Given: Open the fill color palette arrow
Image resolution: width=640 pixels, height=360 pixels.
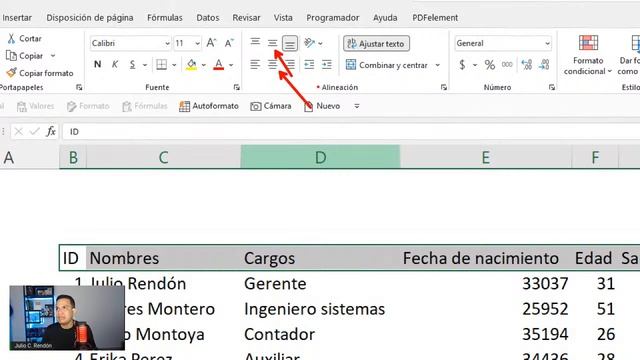Looking at the screenshot, I should tap(203, 64).
